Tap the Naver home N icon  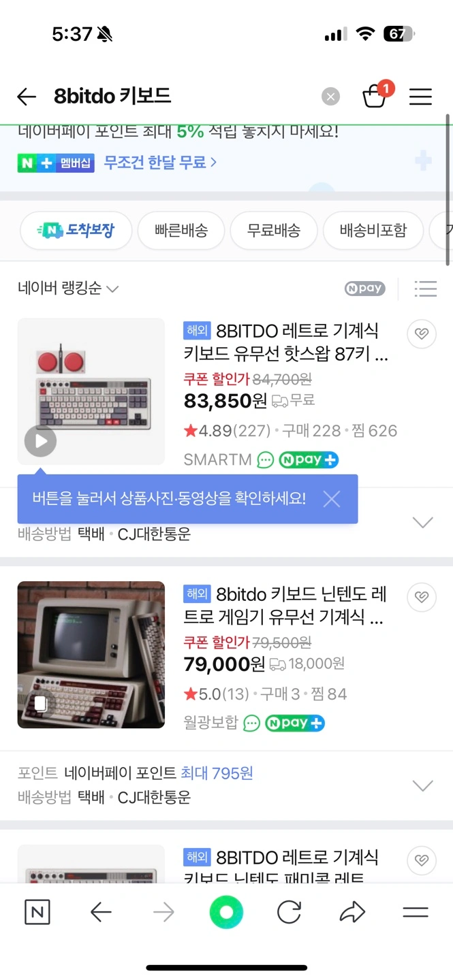coord(37,912)
